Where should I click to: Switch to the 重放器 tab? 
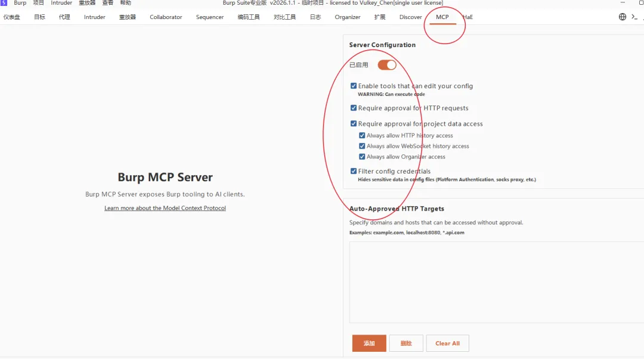[x=128, y=17]
